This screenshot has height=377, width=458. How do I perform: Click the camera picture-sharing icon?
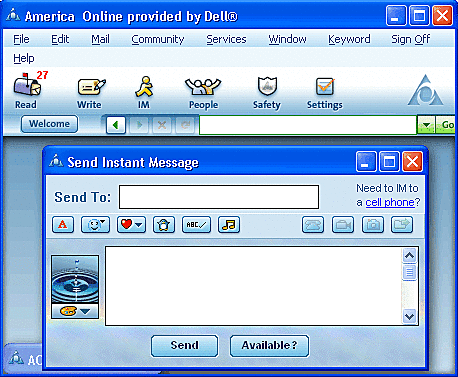pos(373,225)
